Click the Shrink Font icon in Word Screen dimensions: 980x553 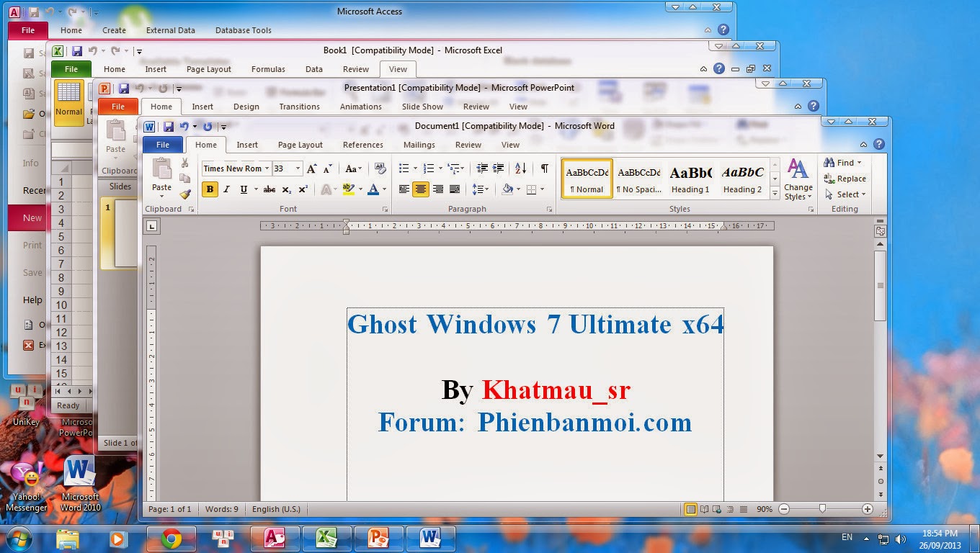(x=328, y=168)
